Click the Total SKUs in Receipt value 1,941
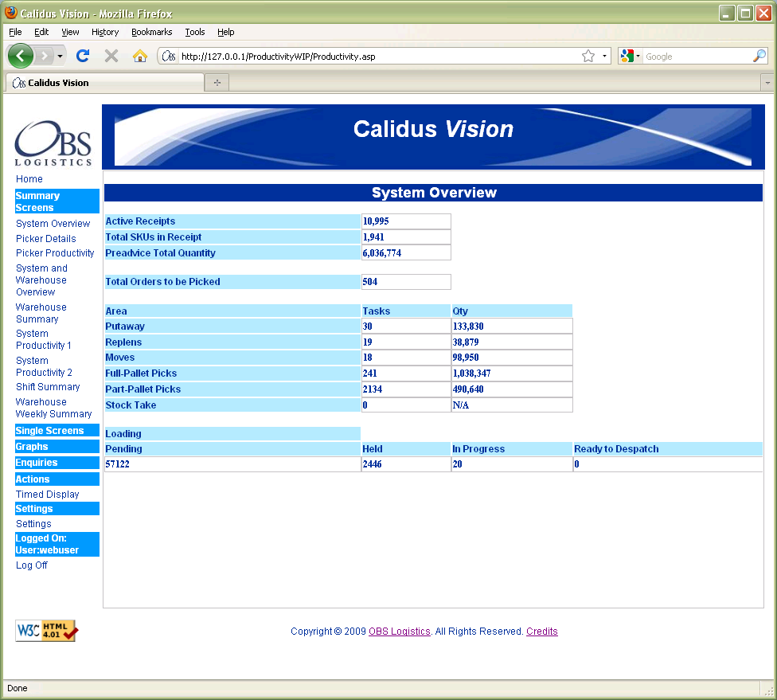 tap(406, 237)
